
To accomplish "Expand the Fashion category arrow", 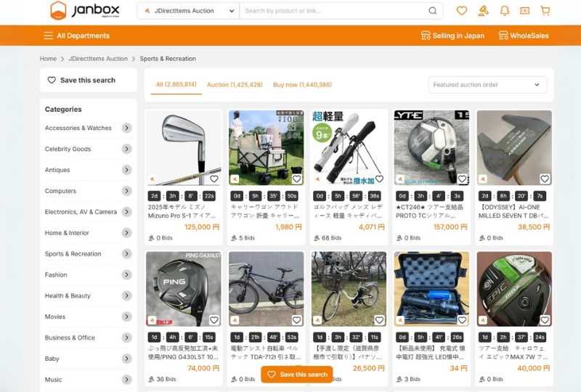I will tap(126, 274).
